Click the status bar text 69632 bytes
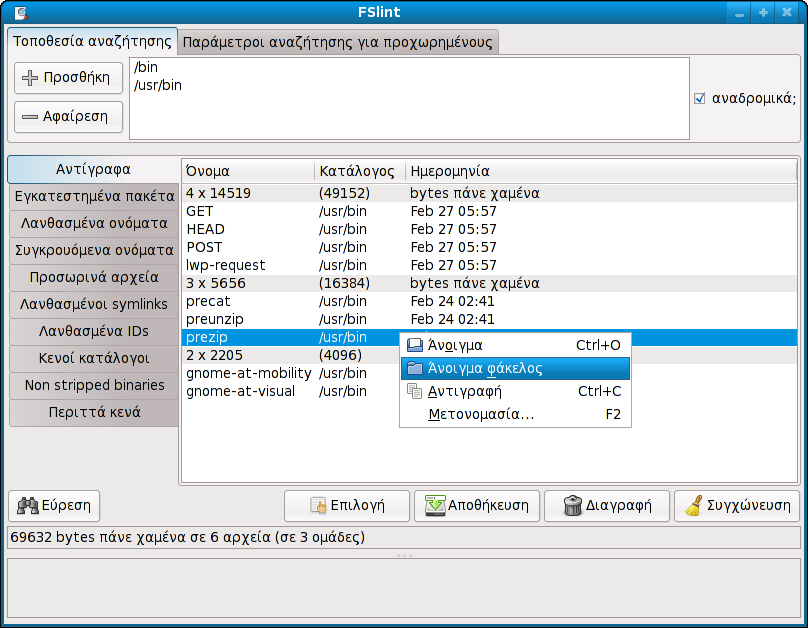Screen dimensions: 808x628 pyautogui.click(x=188, y=537)
